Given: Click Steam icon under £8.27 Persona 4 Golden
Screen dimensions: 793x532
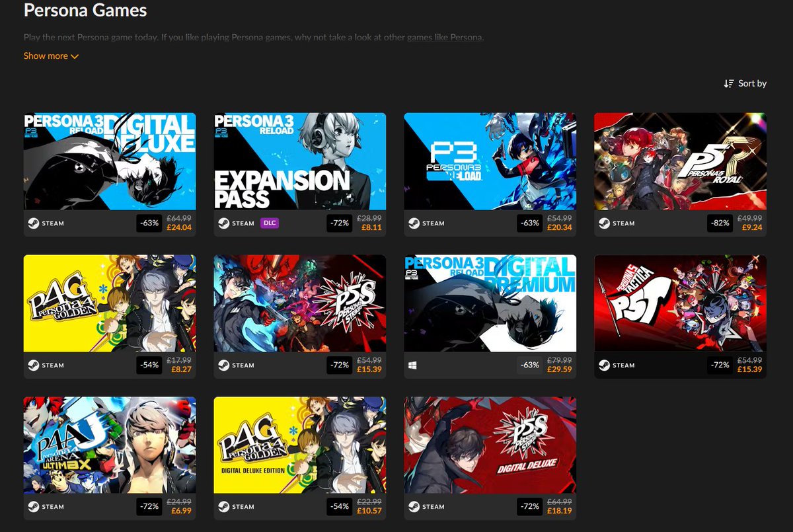Looking at the screenshot, I should coord(33,365).
